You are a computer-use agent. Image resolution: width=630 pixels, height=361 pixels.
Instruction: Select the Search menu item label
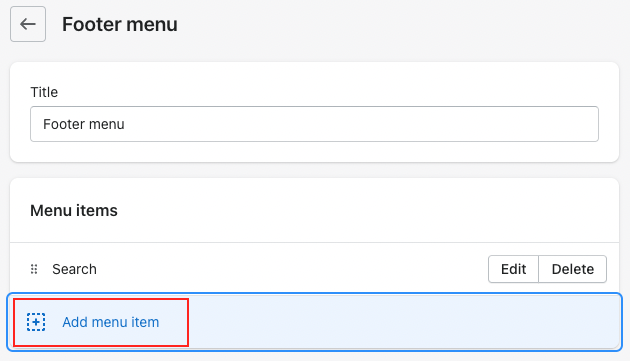coord(74,269)
